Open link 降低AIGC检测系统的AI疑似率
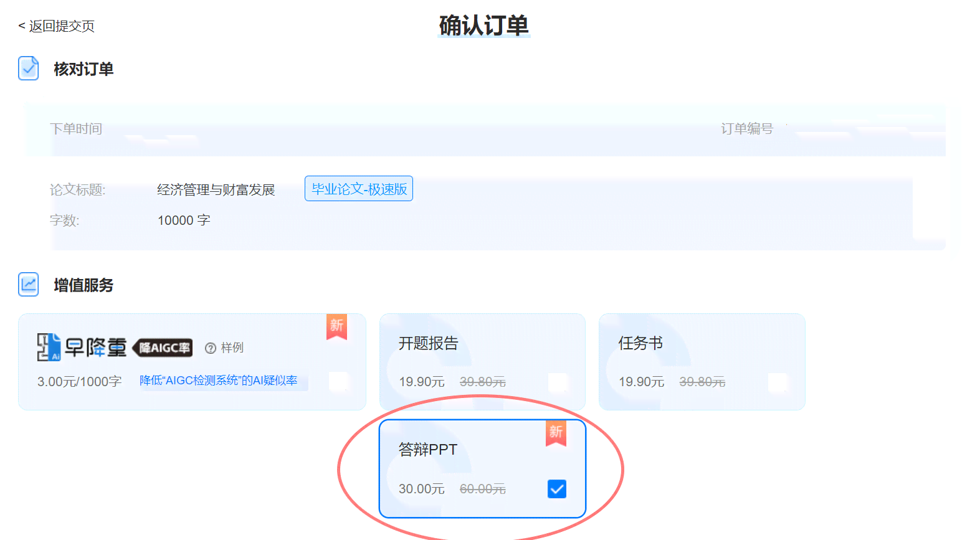 tap(218, 381)
